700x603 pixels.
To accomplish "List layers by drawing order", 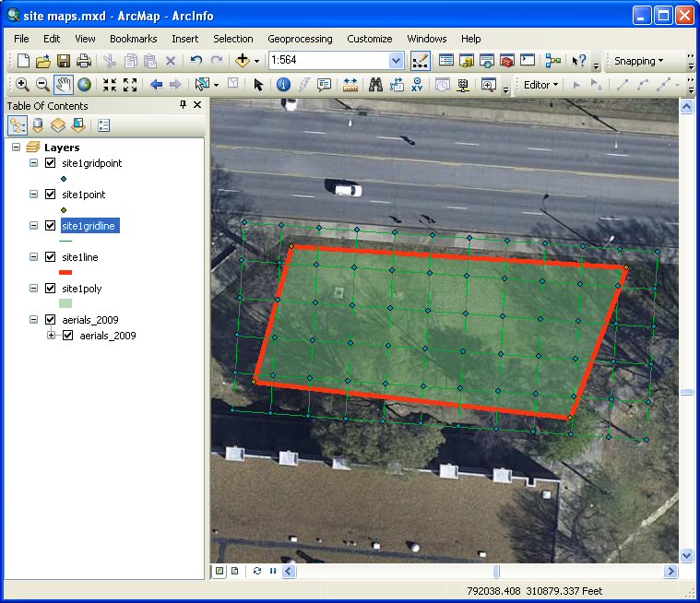I will click(x=18, y=125).
